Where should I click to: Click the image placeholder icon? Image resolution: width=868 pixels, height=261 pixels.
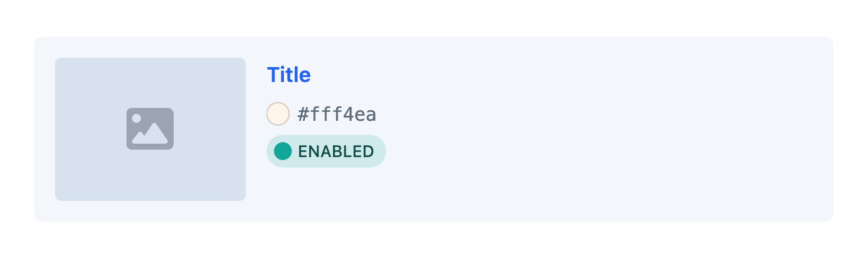coord(150,129)
